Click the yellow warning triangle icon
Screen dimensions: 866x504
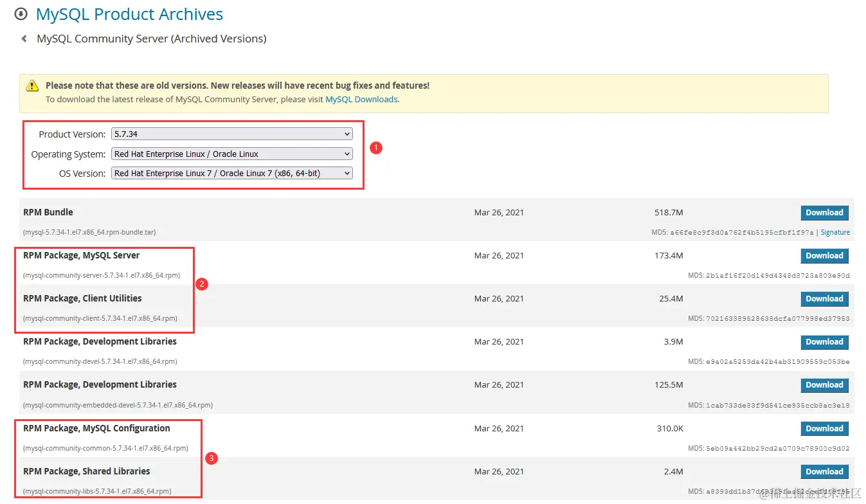point(32,85)
